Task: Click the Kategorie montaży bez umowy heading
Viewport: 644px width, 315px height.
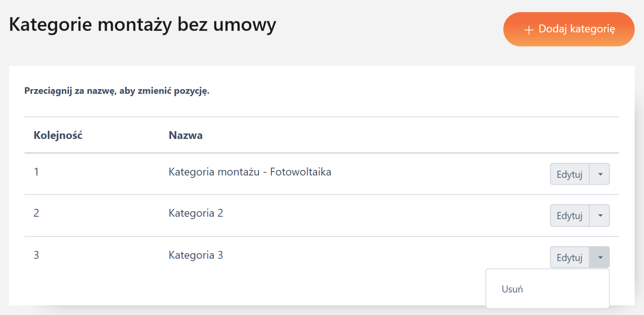Action: coord(142,24)
